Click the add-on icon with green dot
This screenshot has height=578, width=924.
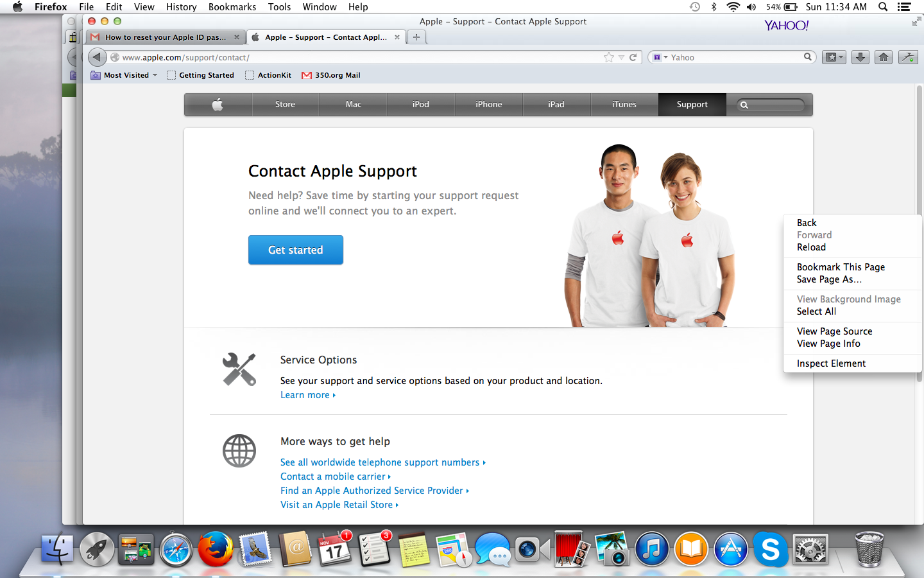pos(908,57)
